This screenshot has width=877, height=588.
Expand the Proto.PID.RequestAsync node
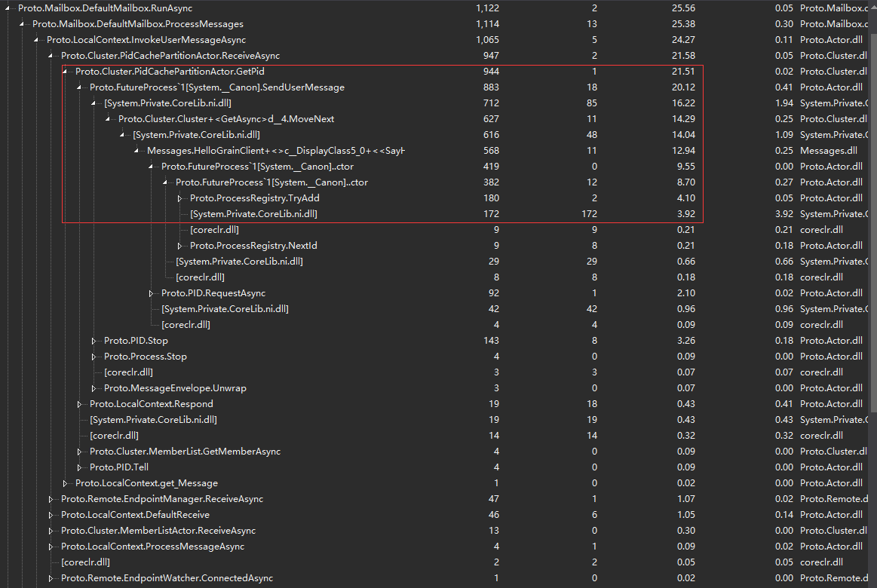click(x=152, y=292)
